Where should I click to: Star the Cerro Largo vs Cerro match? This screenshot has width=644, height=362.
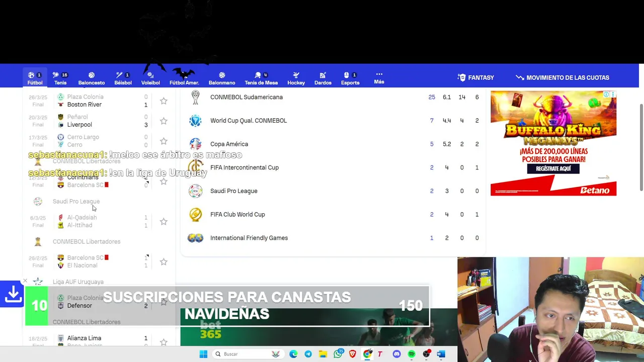coord(164,141)
